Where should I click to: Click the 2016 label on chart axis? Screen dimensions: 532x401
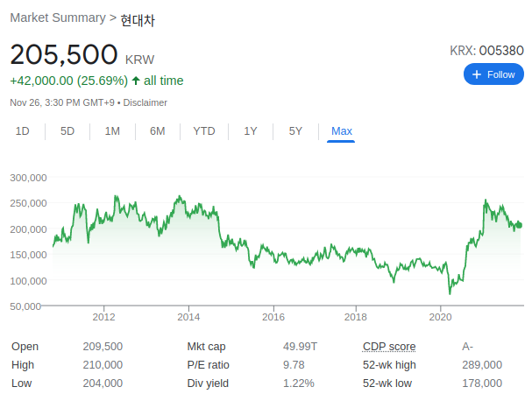point(273,317)
